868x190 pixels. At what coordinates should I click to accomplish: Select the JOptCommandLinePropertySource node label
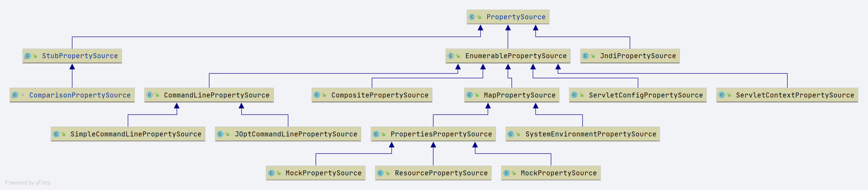click(x=296, y=134)
